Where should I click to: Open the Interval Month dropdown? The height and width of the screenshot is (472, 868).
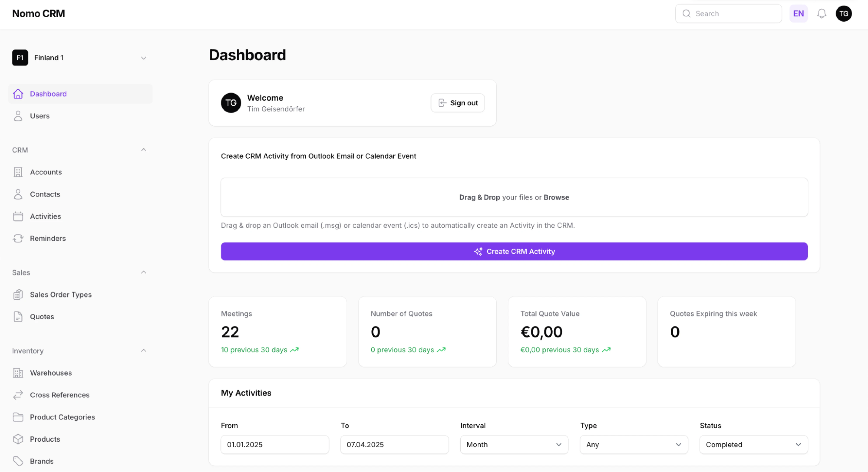pos(514,444)
